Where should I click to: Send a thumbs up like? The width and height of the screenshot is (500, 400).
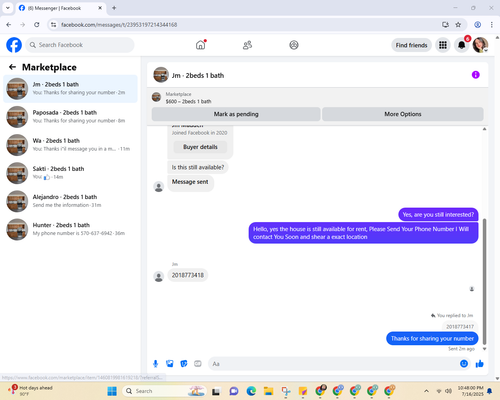tap(480, 364)
